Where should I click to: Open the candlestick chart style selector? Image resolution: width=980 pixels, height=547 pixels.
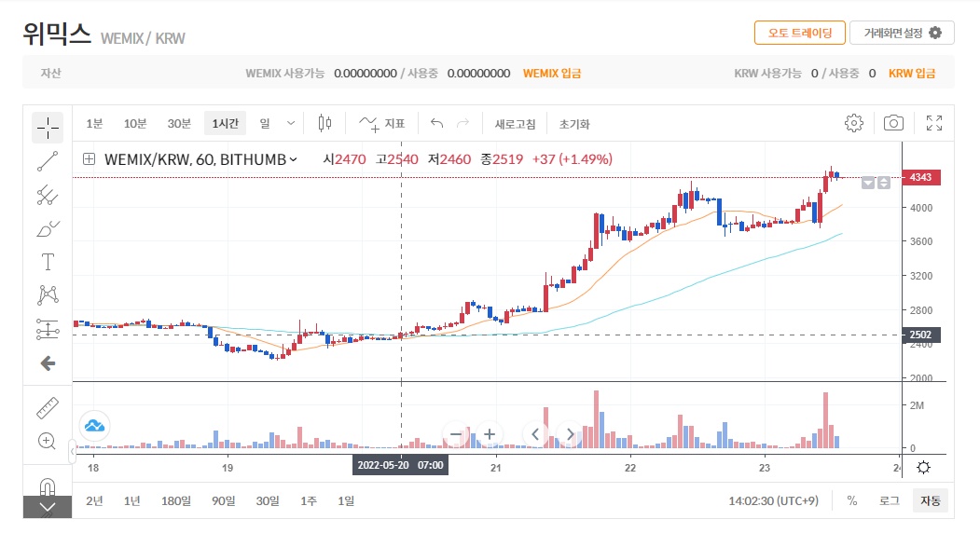click(324, 124)
